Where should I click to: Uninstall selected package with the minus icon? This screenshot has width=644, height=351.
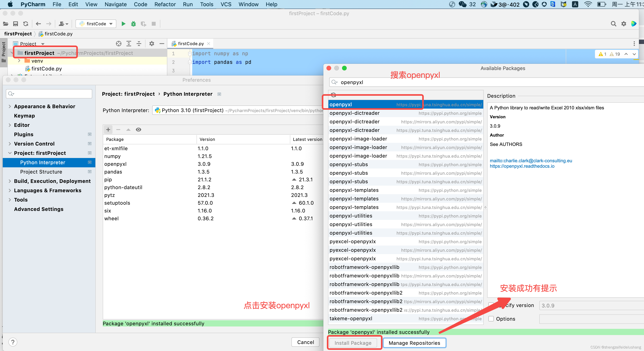point(118,130)
